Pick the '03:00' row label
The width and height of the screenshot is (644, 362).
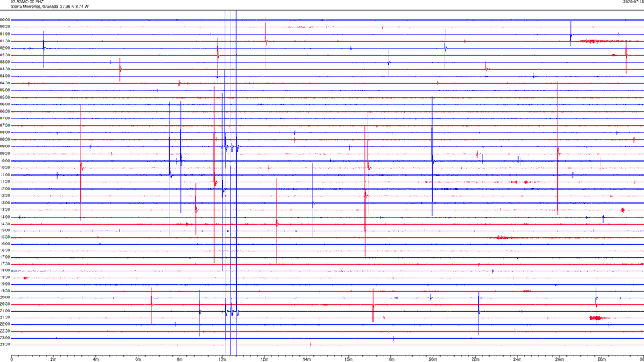click(5, 62)
